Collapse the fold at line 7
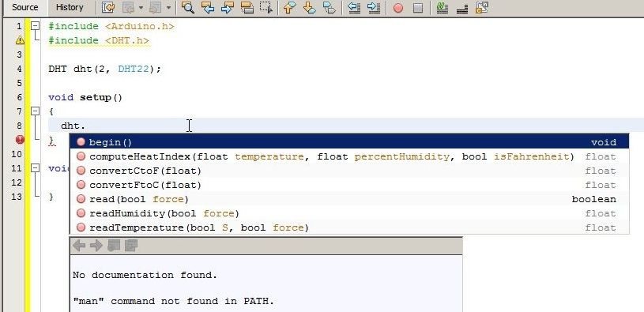 [x=36, y=111]
